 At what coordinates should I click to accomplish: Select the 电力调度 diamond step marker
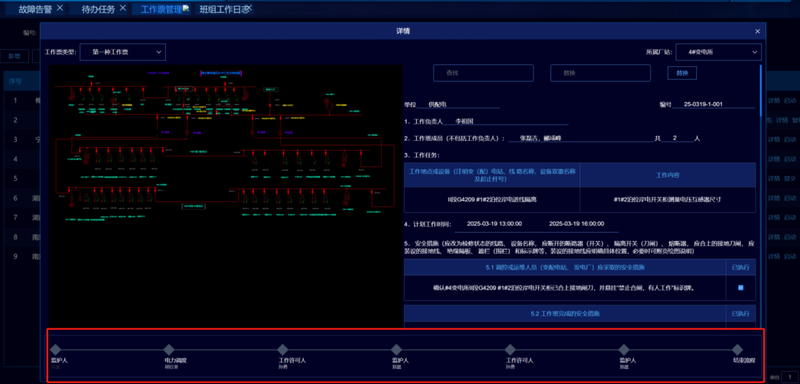click(169, 350)
